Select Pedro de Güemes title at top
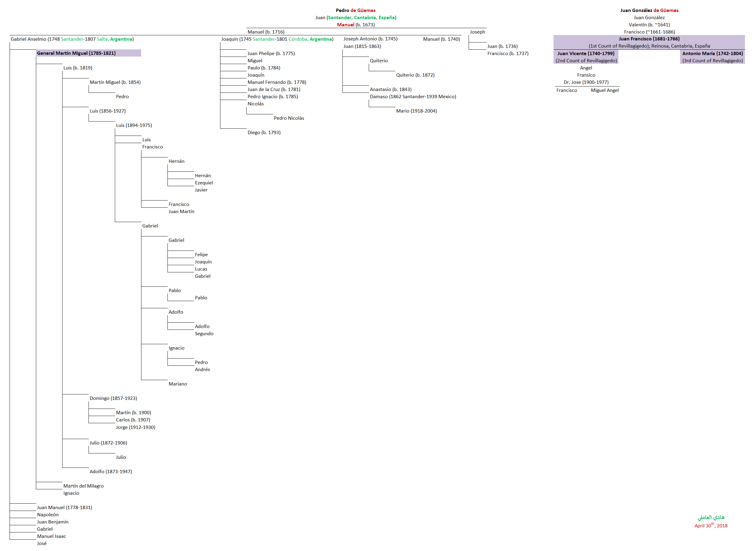 pyautogui.click(x=355, y=10)
